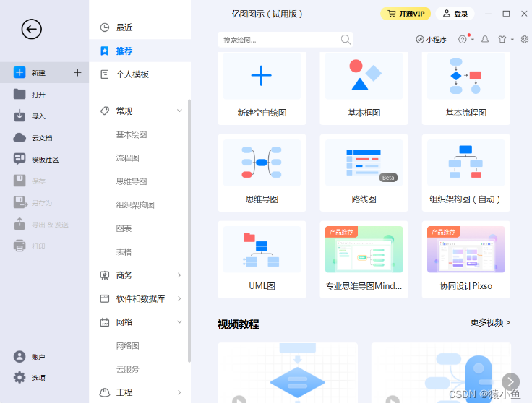Viewport: 532px width, 406px height.
Task: Click the category list vertical scrollbar
Action: click(189, 230)
